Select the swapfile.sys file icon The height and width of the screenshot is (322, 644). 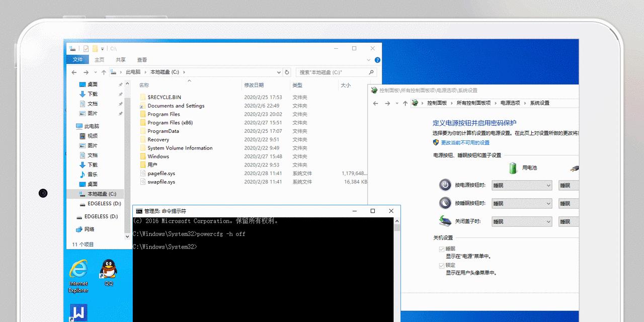[x=143, y=182]
